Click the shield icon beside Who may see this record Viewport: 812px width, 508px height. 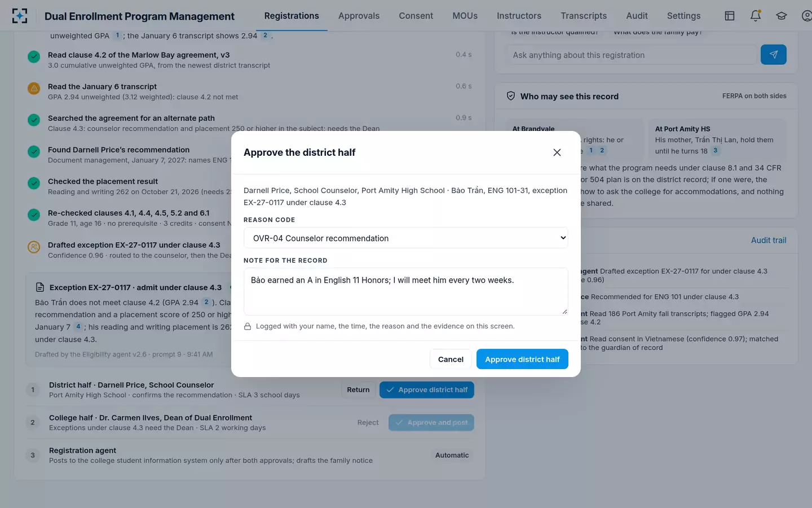click(x=511, y=96)
